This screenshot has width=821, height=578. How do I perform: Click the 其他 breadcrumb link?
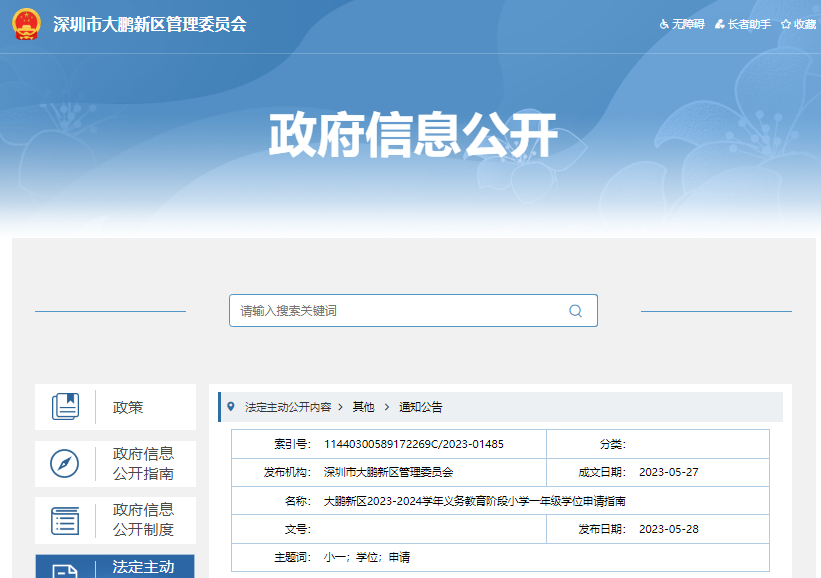[363, 407]
